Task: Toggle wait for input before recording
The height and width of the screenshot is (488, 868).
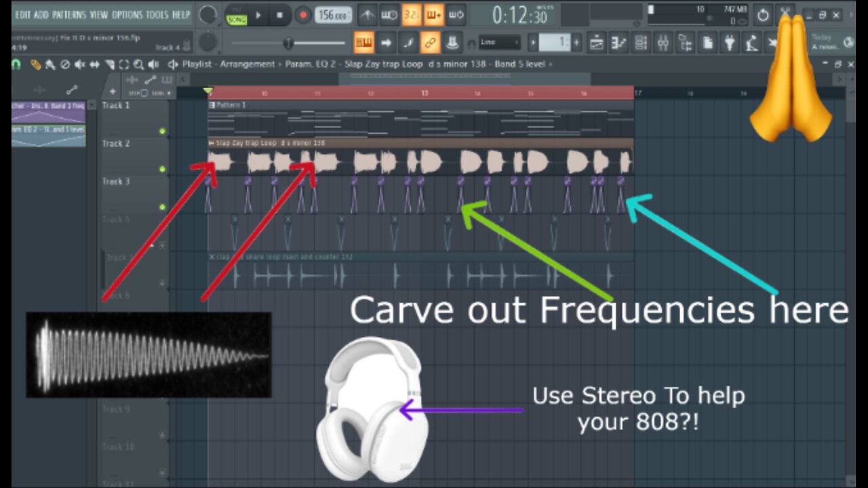Action: tap(389, 15)
